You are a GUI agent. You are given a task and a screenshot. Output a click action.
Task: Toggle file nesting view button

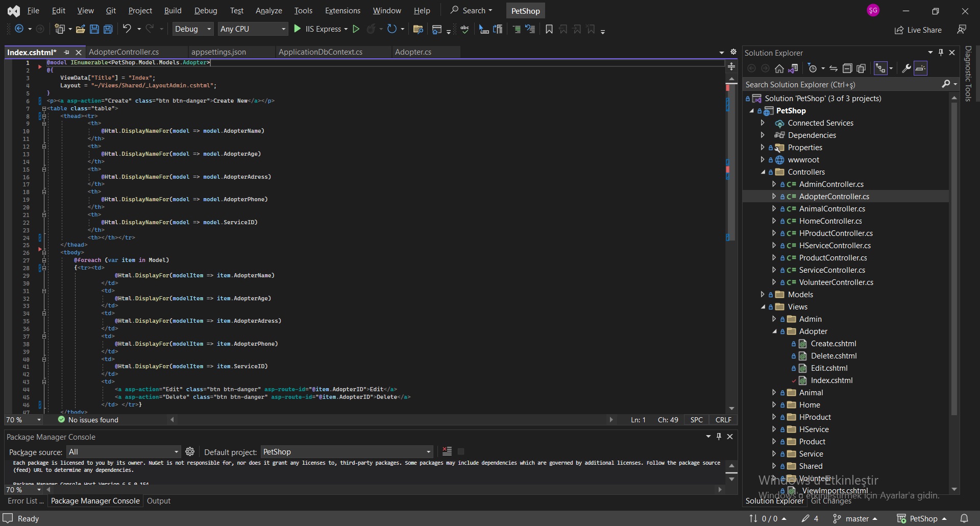click(880, 68)
